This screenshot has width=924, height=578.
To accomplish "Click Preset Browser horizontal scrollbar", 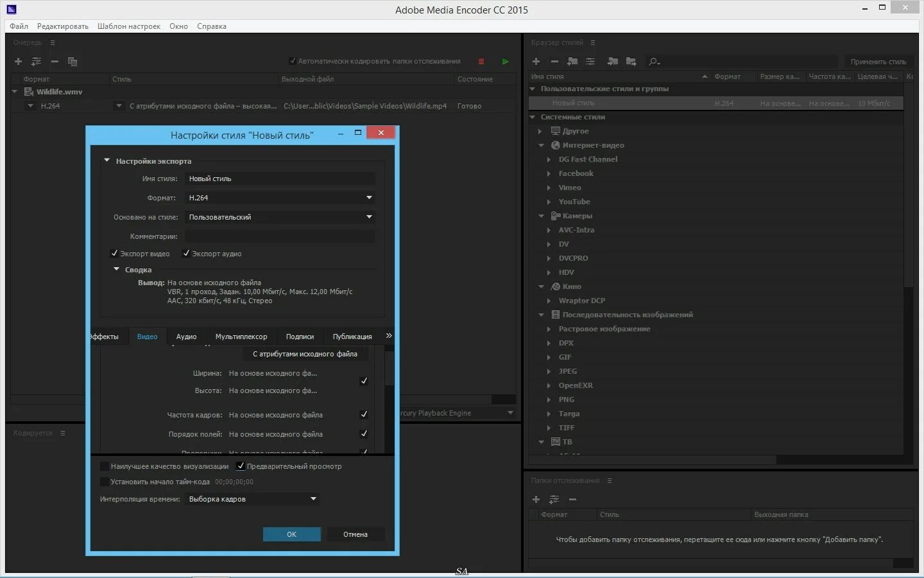I will (x=652, y=460).
